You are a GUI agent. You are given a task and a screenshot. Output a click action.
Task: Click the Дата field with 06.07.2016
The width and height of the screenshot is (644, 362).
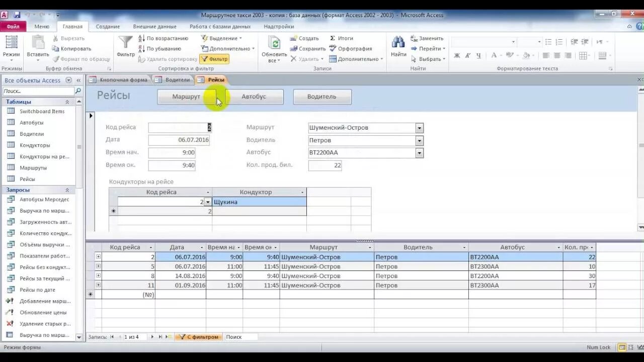(x=179, y=140)
